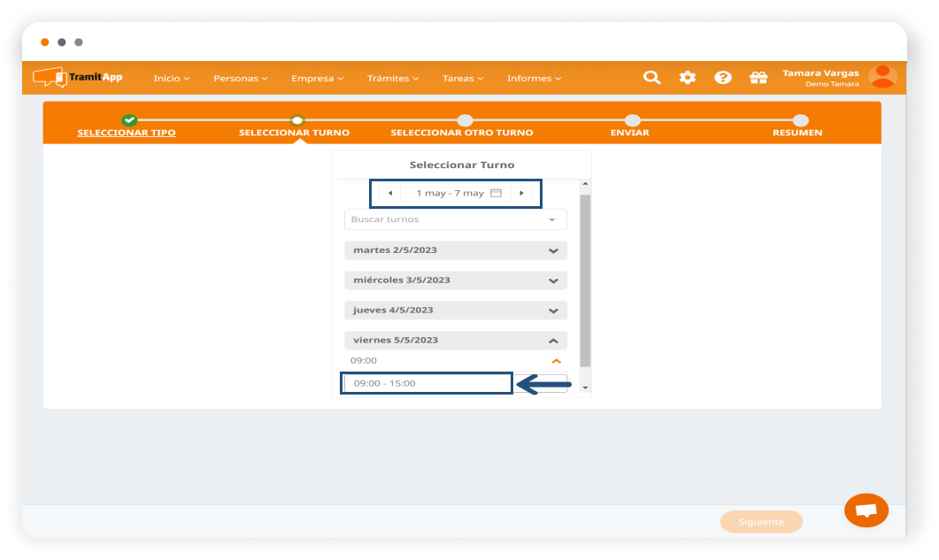Open the Trámites menu
Viewport: 939px width, 560px height.
(x=393, y=79)
